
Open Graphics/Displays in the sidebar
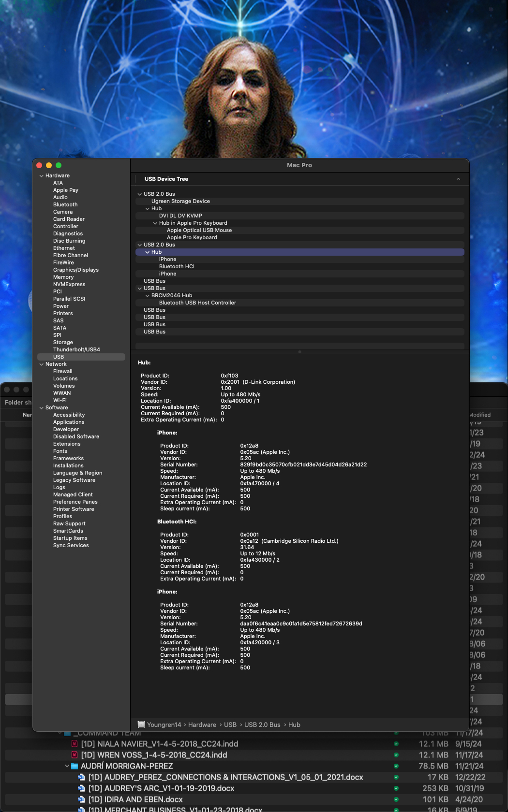pos(76,270)
